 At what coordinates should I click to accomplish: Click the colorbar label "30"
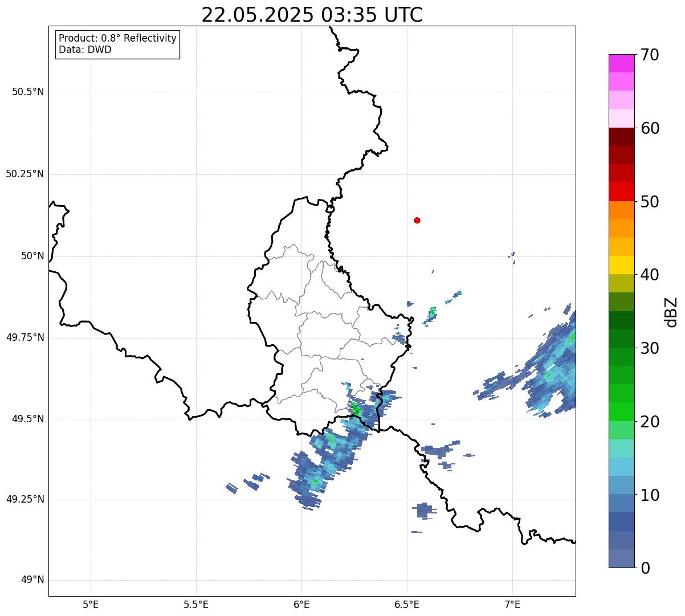pos(650,348)
